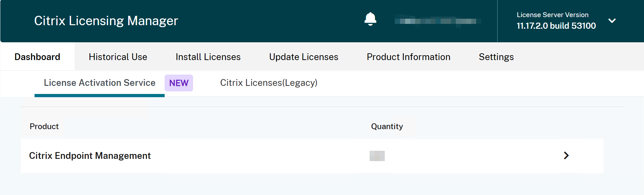The width and height of the screenshot is (644, 195).
Task: Open the Historical Use tab
Action: (118, 57)
